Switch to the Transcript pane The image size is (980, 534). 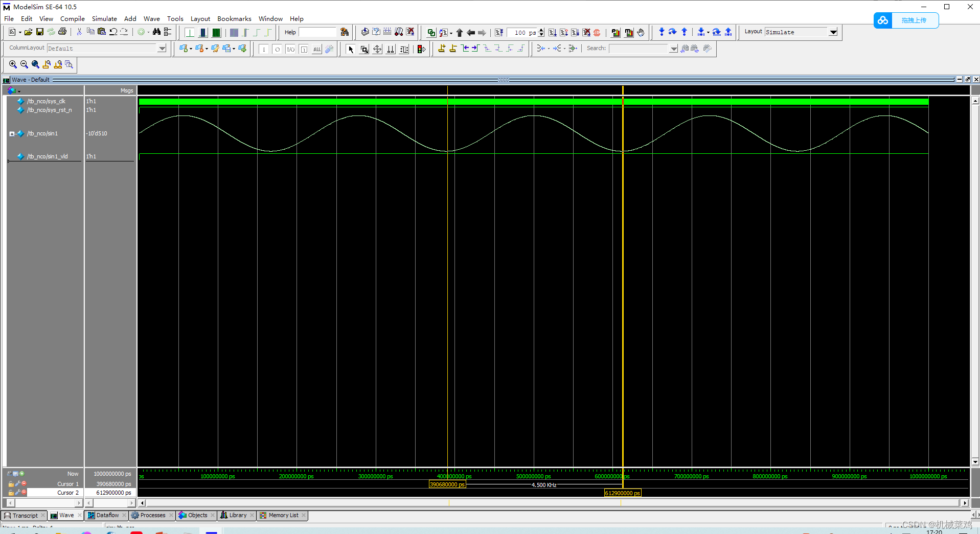pyautogui.click(x=24, y=515)
